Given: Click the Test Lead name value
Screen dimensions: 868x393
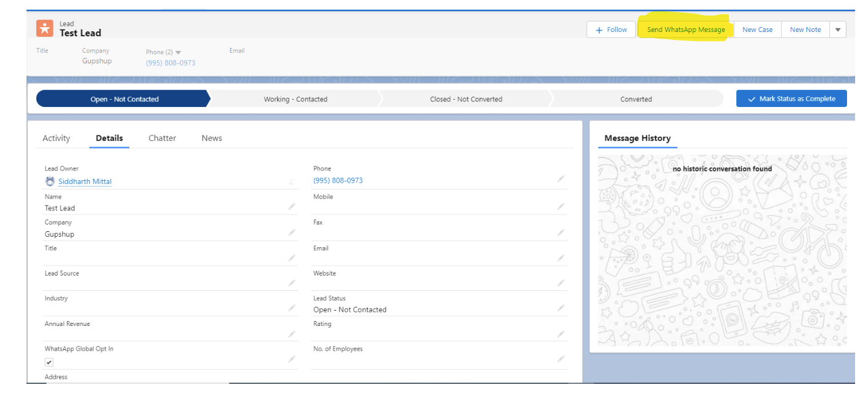Looking at the screenshot, I should pyautogui.click(x=60, y=208).
